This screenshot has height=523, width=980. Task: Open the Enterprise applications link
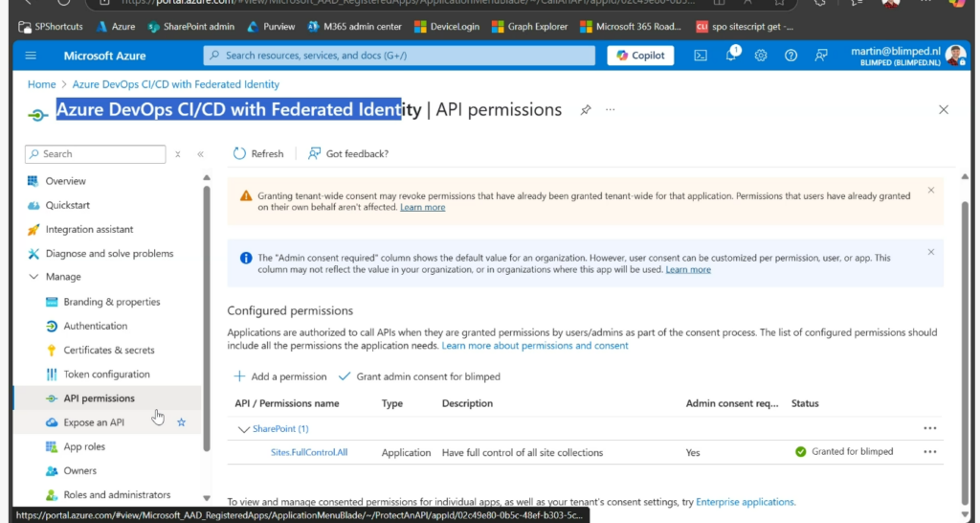[745, 502]
